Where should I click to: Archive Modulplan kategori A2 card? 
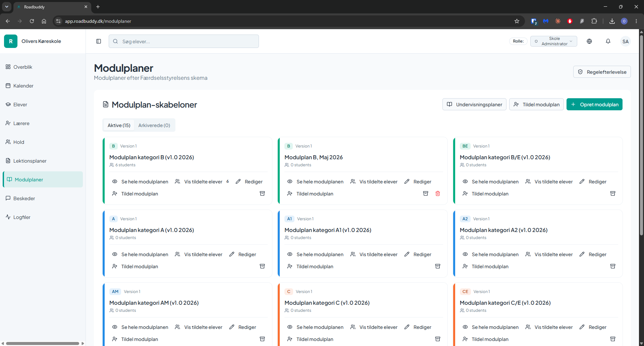613,266
